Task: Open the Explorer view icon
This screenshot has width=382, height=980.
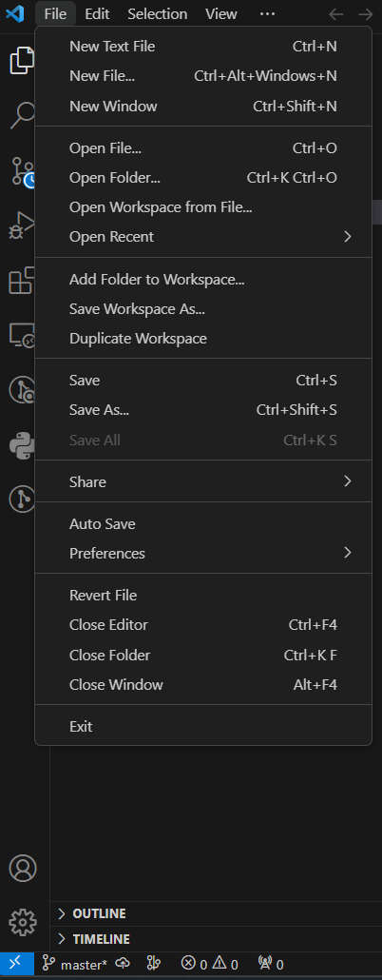Action: [23, 61]
